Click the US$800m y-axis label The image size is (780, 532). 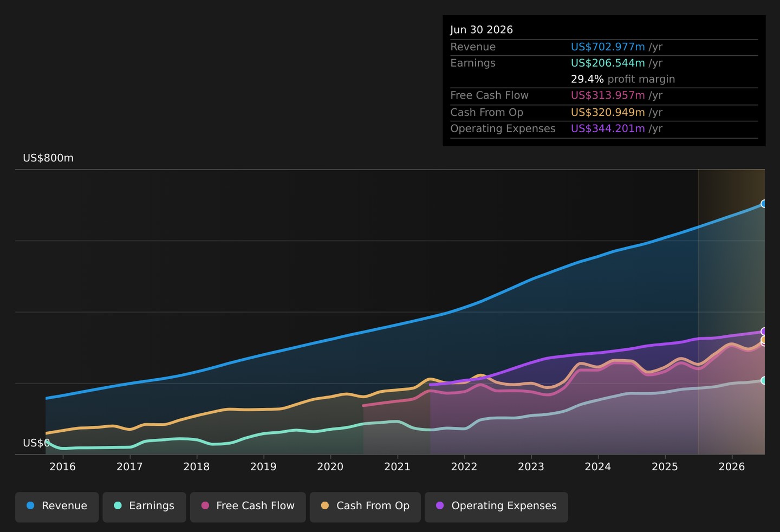coord(48,158)
